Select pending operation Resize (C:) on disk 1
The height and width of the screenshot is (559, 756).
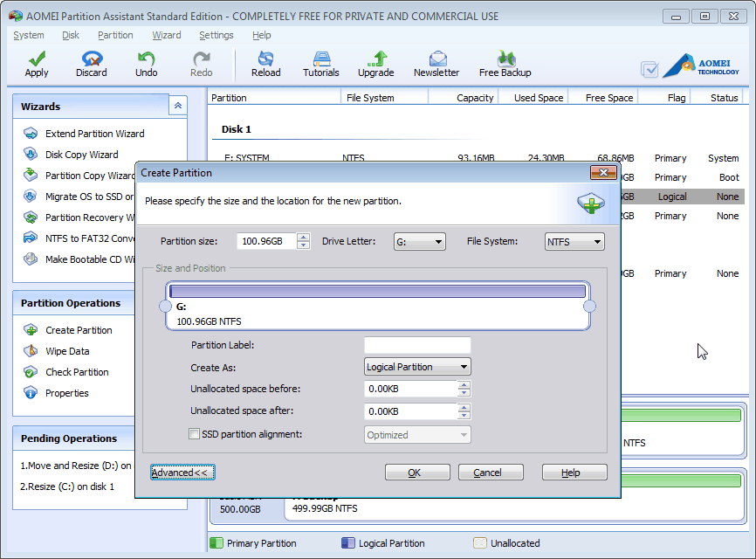click(x=67, y=487)
